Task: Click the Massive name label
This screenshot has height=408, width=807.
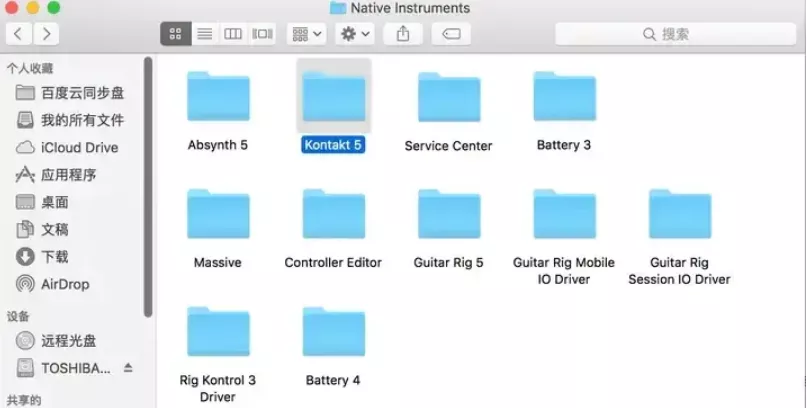Action: 218,262
